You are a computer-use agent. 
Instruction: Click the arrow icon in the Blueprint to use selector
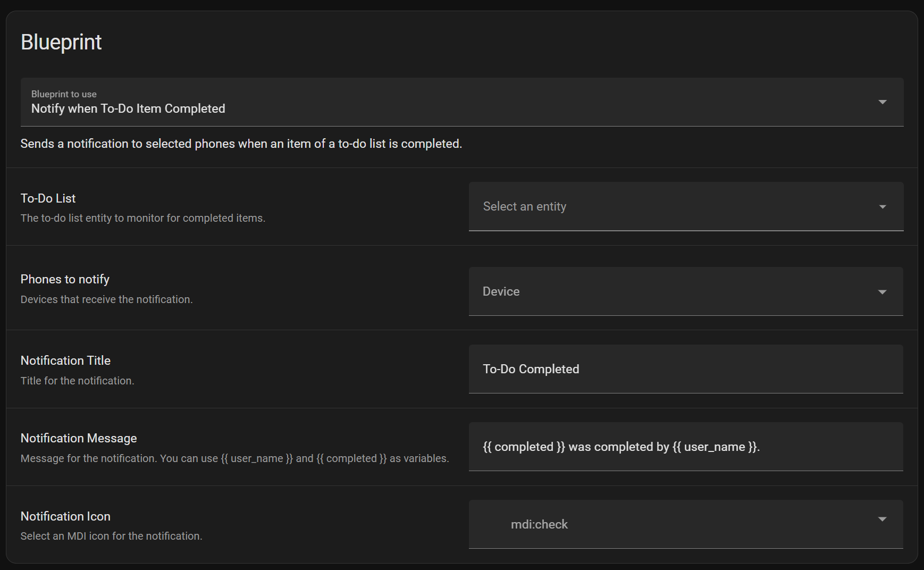point(882,102)
